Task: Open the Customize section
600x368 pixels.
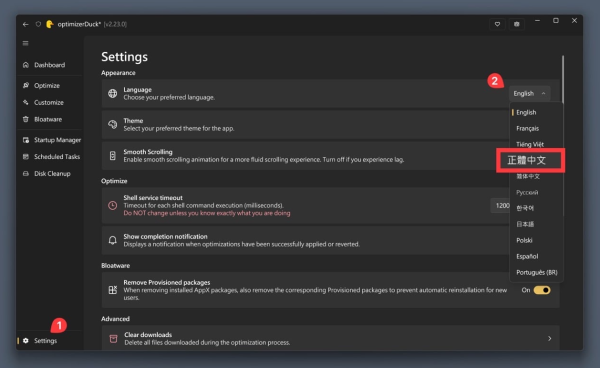Action: 49,102
